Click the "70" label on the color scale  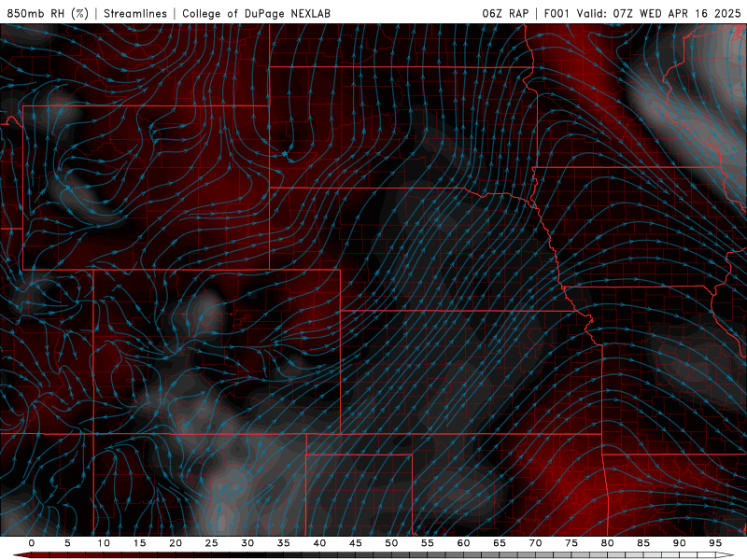[x=535, y=543]
